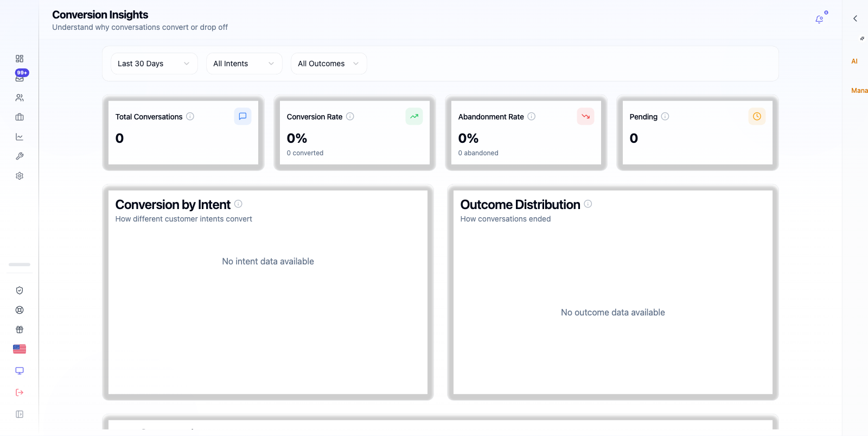Show info for Conversion Rate
The image size is (868, 436).
(350, 116)
